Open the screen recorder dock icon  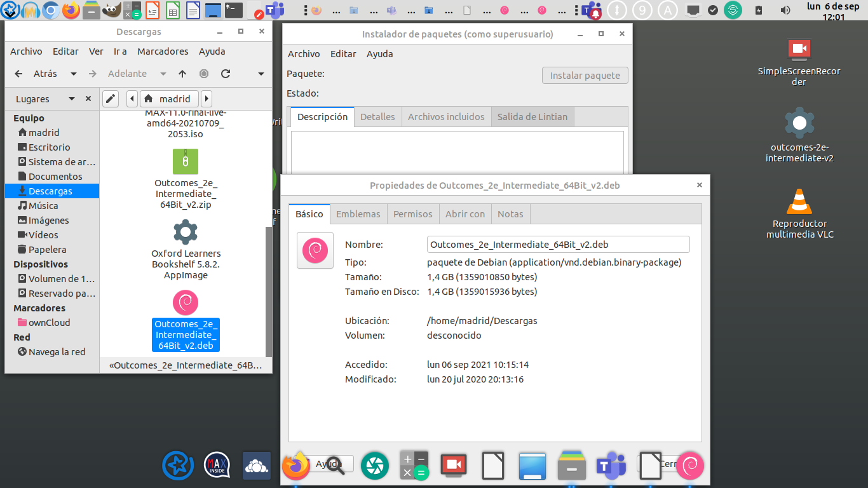[x=454, y=466]
